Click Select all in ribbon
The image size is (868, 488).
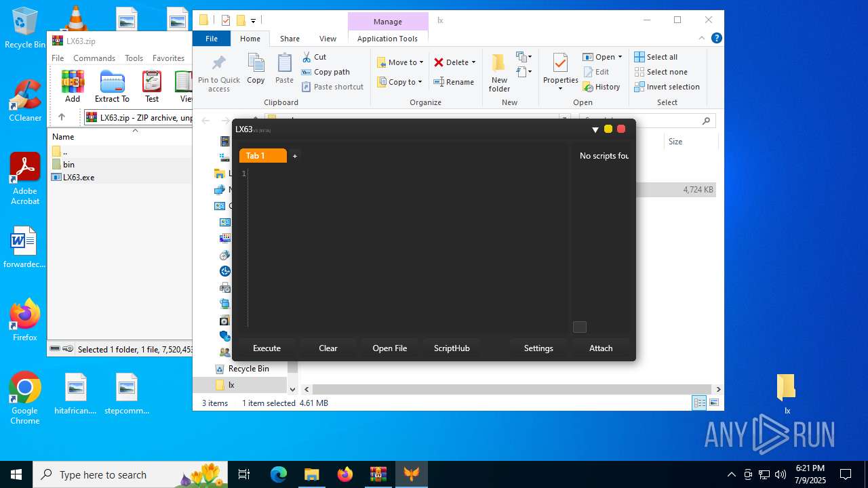pyautogui.click(x=656, y=57)
